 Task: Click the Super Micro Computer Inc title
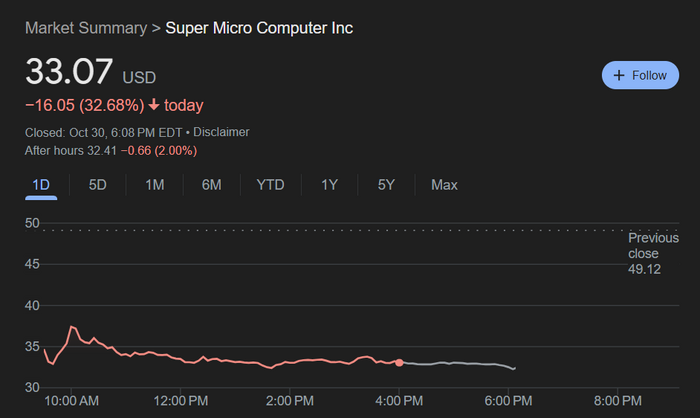point(259,28)
